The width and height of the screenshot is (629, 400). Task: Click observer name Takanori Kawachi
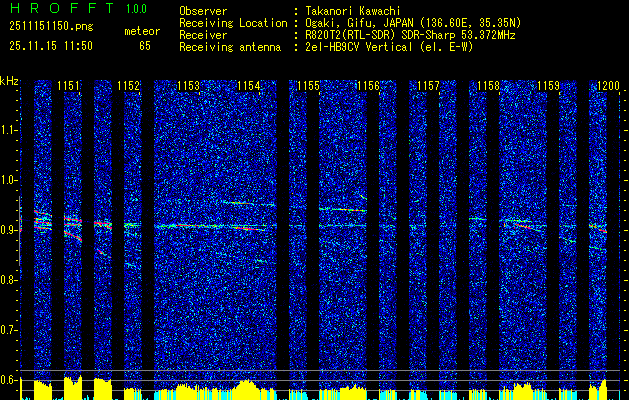[x=353, y=11]
